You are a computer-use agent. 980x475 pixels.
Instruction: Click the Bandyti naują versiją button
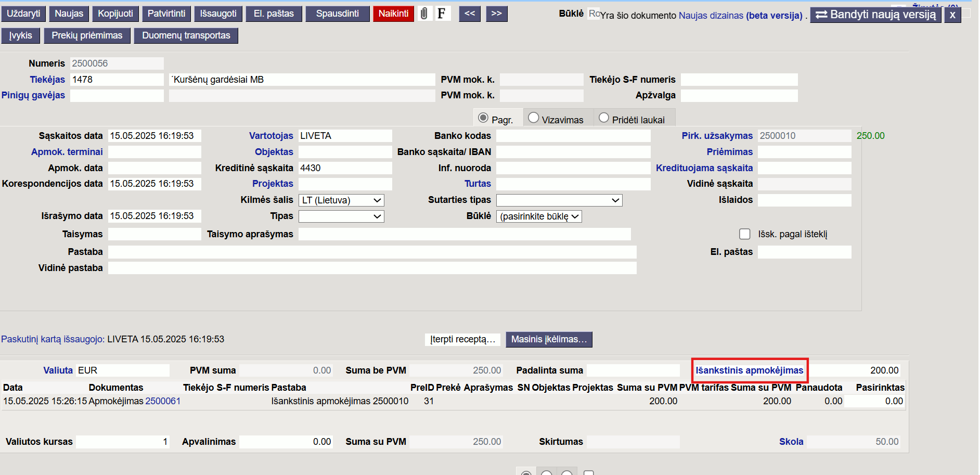(876, 15)
